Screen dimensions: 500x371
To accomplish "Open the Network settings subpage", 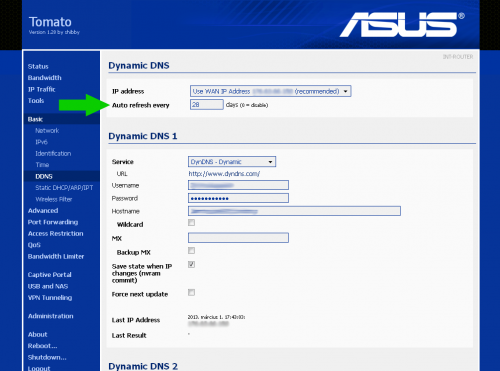I will coord(47,131).
